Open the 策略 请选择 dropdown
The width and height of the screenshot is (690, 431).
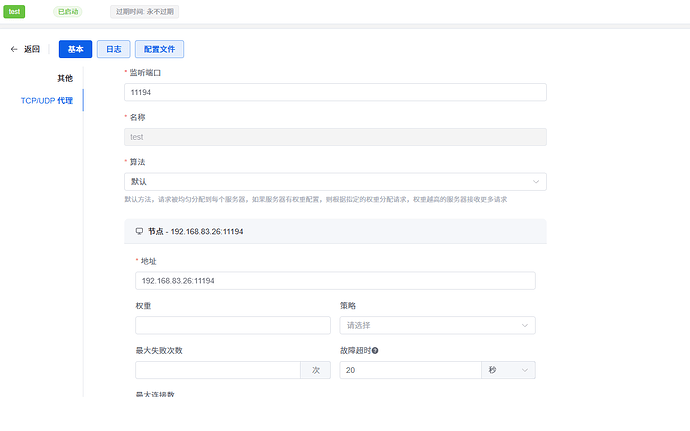[x=437, y=325]
